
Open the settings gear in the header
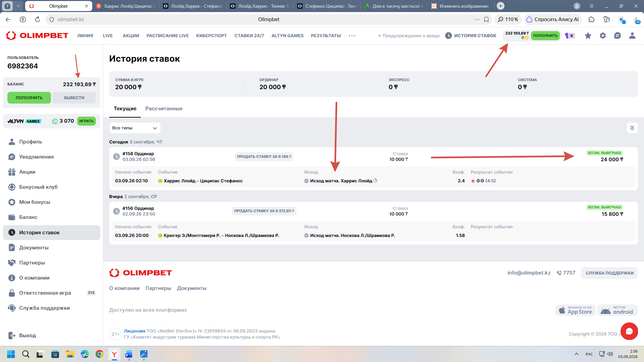coord(603,36)
